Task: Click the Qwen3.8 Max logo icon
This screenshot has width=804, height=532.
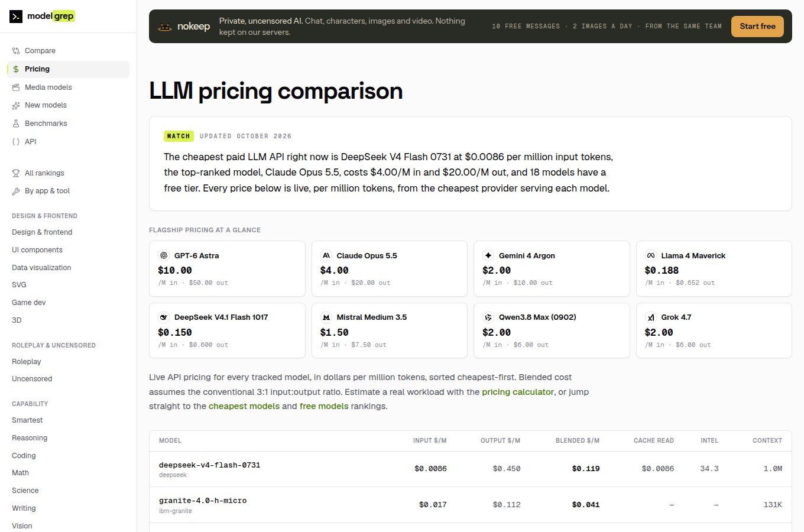Action: click(x=488, y=317)
